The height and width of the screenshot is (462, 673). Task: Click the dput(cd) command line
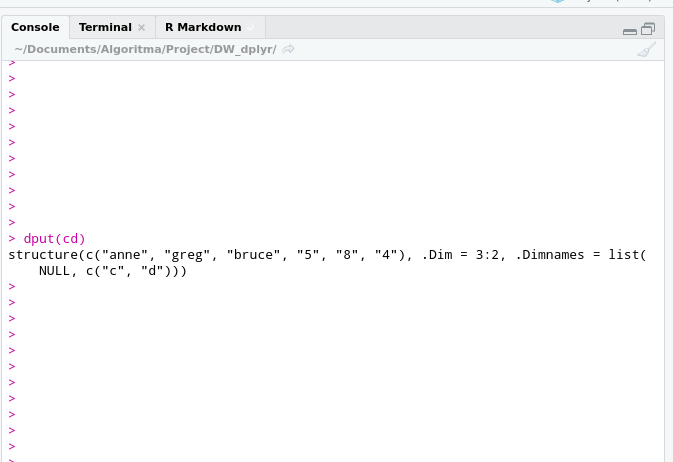click(x=55, y=238)
